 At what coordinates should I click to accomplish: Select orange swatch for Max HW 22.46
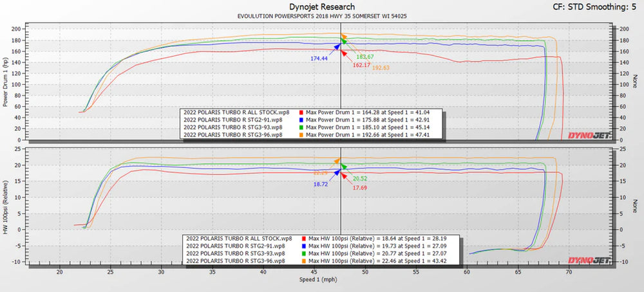pos(304,261)
